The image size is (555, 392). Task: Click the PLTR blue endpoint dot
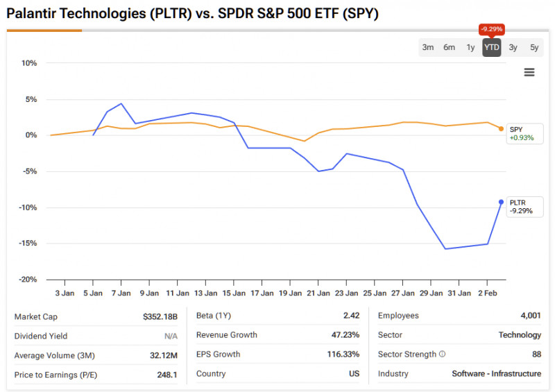click(x=501, y=202)
